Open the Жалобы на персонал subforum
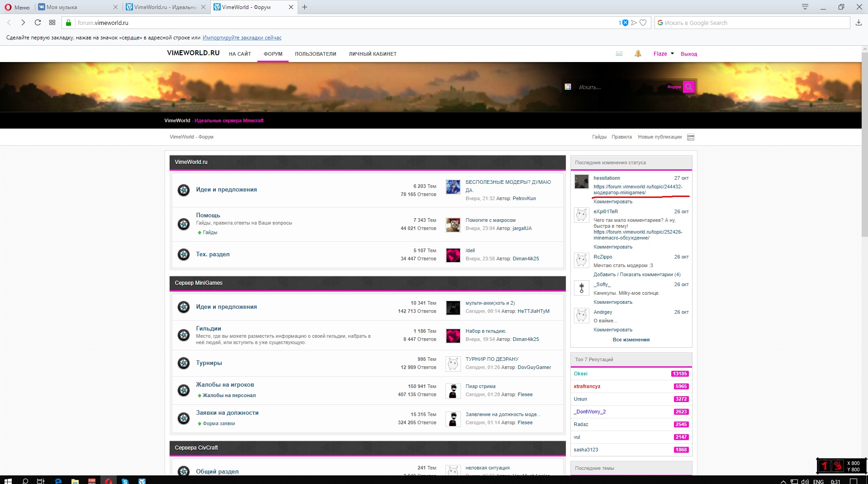The width and height of the screenshot is (868, 484). tap(229, 395)
